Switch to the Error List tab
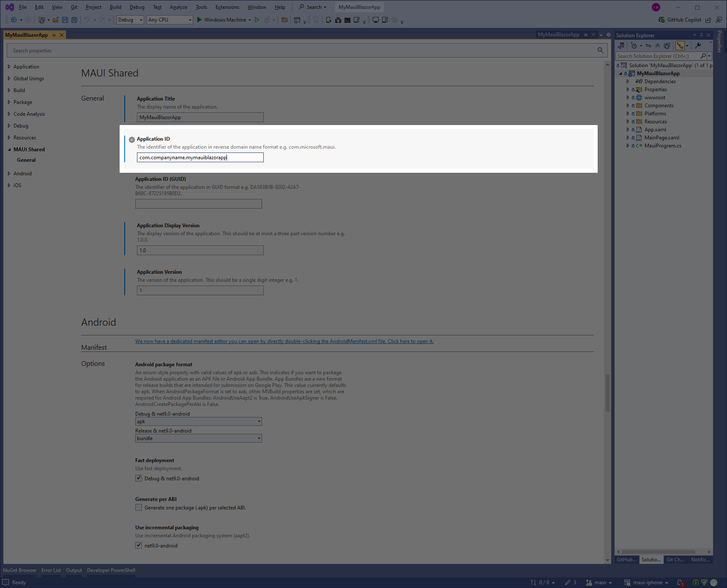Screen dimensions: 727x588 point(51,570)
